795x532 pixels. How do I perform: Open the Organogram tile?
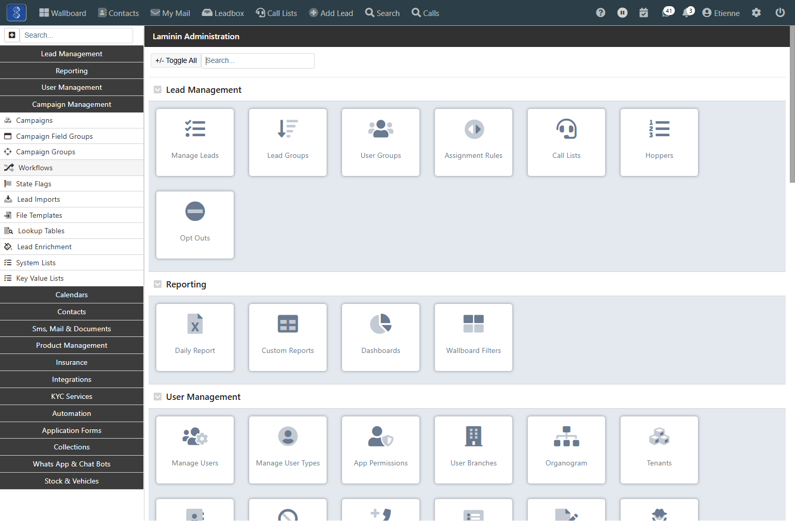pos(566,450)
